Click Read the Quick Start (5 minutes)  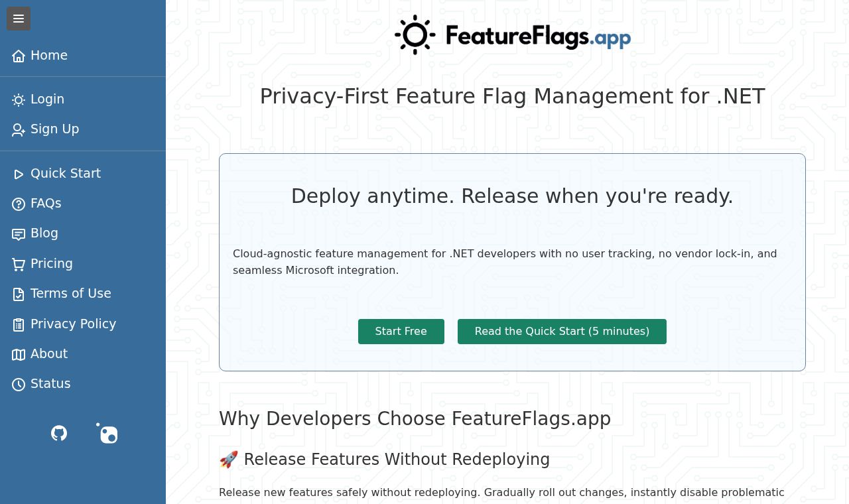click(562, 332)
